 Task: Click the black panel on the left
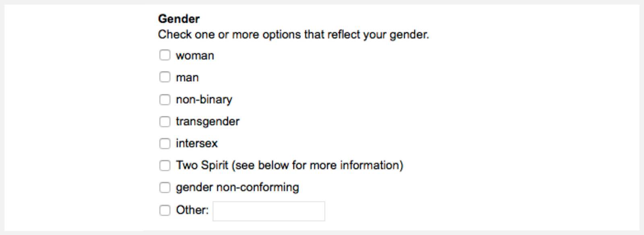pyautogui.click(x=74, y=117)
